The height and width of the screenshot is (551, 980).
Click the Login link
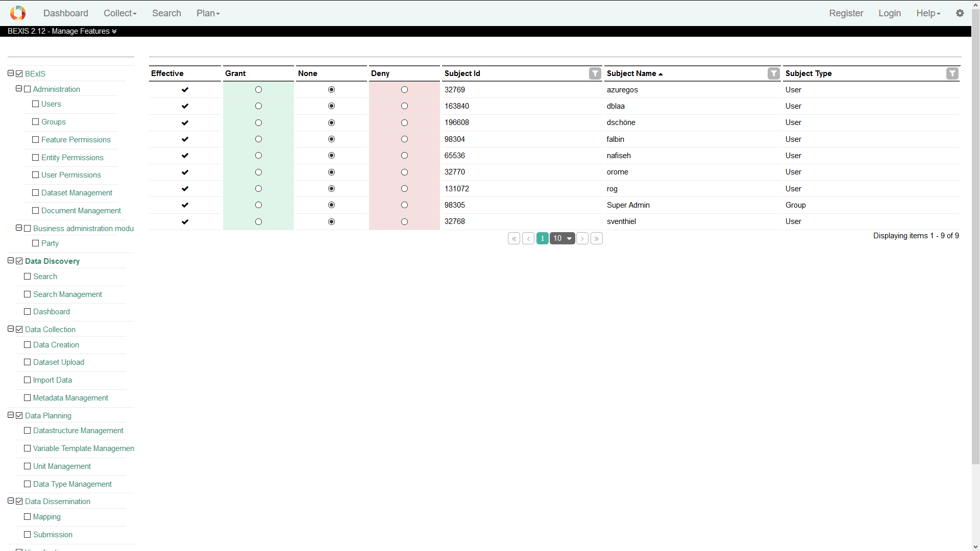(x=890, y=13)
